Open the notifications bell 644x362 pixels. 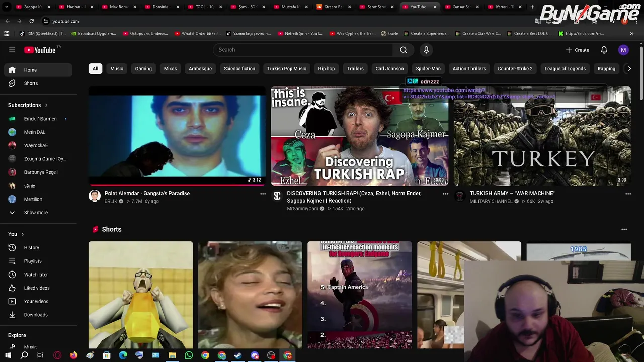click(x=604, y=50)
